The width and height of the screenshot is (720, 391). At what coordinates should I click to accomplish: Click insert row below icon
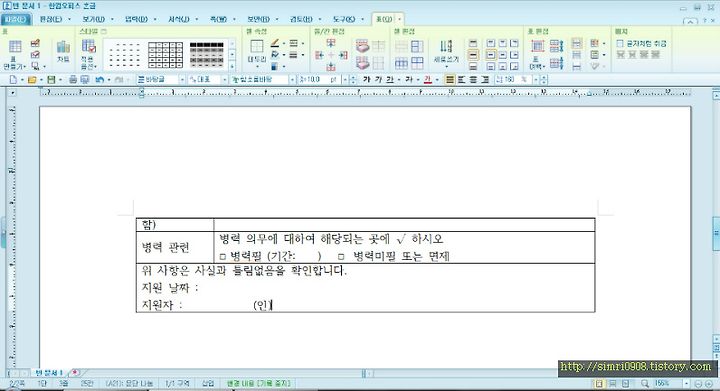point(331,67)
